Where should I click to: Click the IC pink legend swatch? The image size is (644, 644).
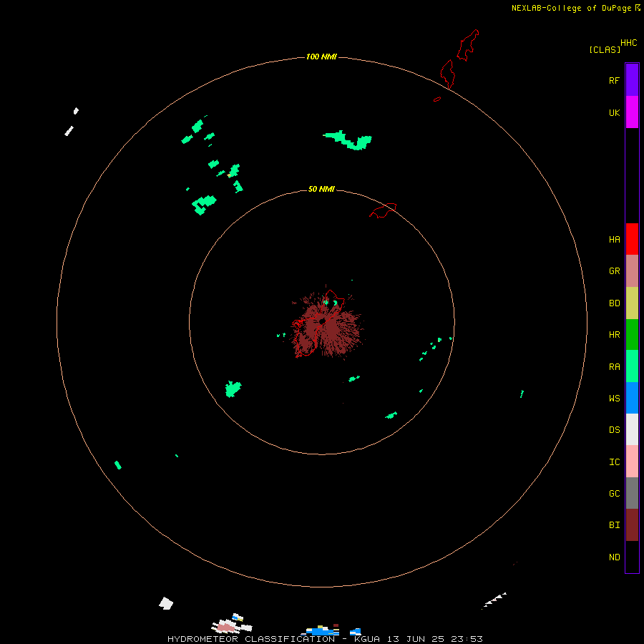pos(632,462)
